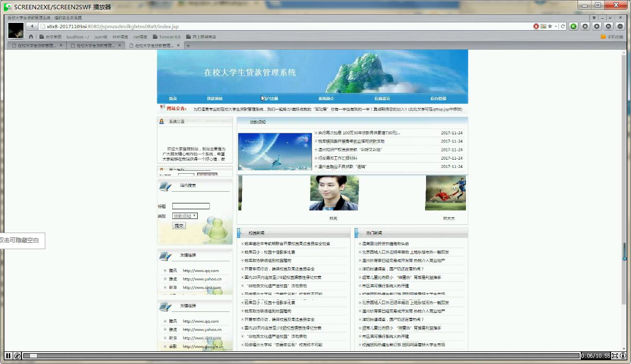Click the 校园新闻 section header
Viewport: 631px width, 364px height.
[257, 233]
